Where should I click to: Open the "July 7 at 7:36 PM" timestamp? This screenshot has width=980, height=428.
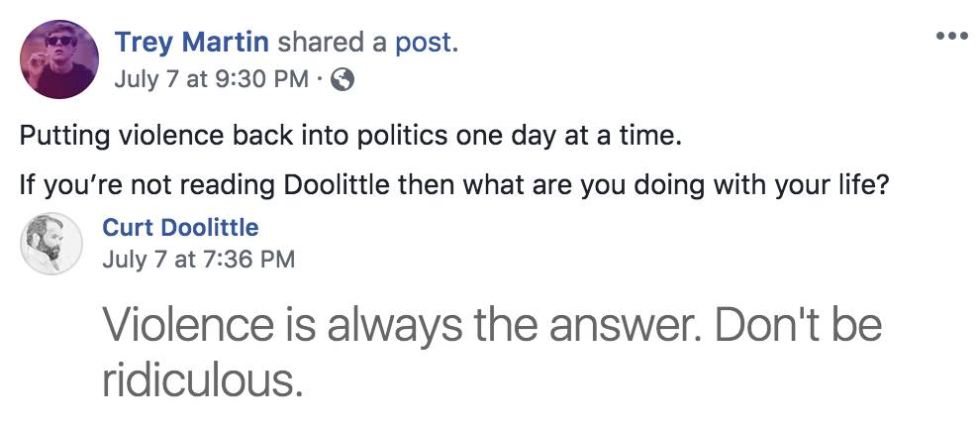[198, 260]
